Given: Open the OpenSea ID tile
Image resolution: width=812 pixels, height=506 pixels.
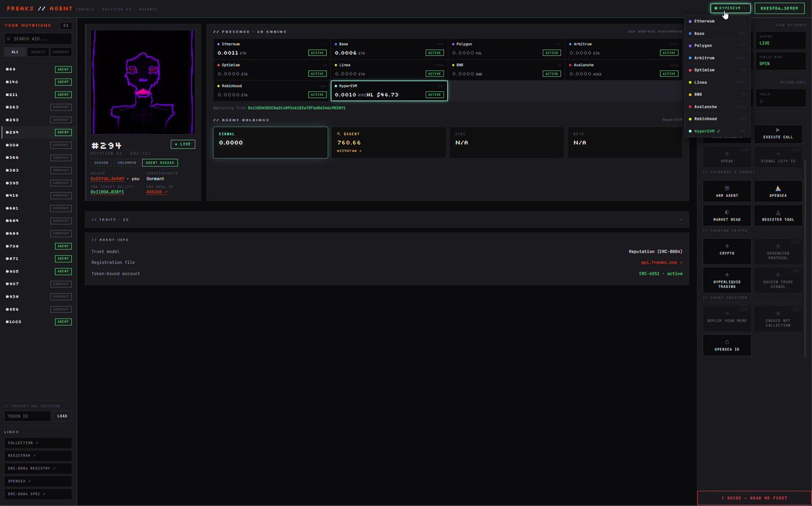Looking at the screenshot, I should pyautogui.click(x=727, y=345).
